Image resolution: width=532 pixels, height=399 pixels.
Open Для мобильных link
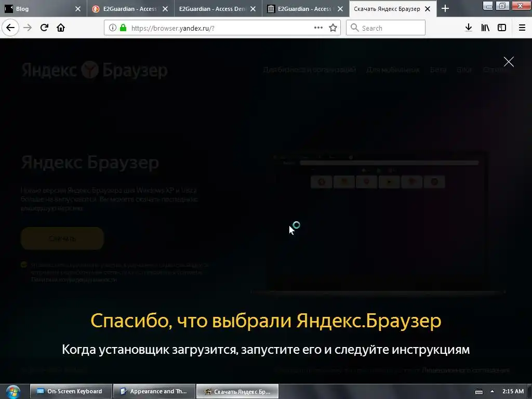[x=393, y=70]
